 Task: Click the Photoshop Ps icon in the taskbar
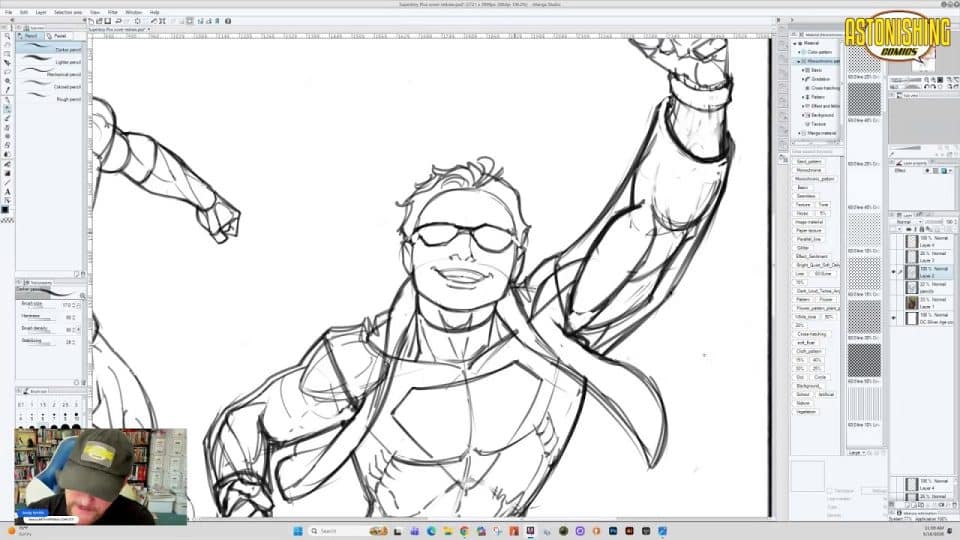(613, 531)
